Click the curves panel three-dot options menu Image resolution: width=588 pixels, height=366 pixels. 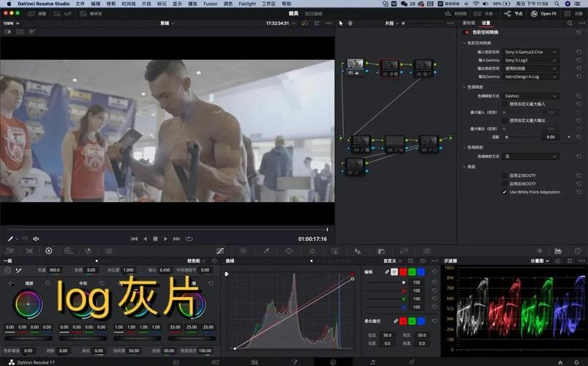point(434,261)
